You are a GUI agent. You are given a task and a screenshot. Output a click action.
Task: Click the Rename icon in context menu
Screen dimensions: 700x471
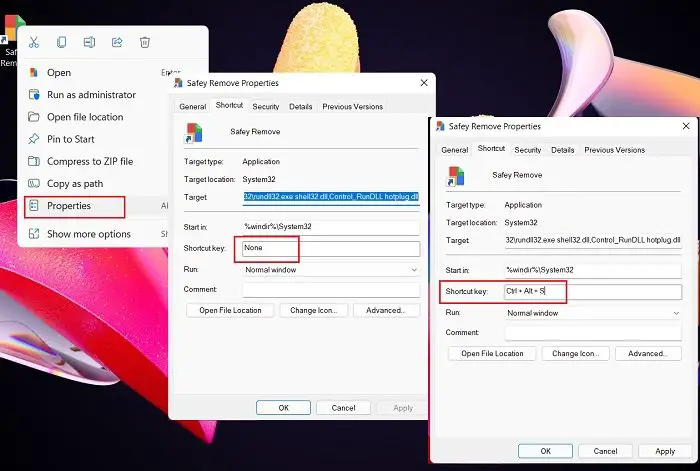pos(89,42)
